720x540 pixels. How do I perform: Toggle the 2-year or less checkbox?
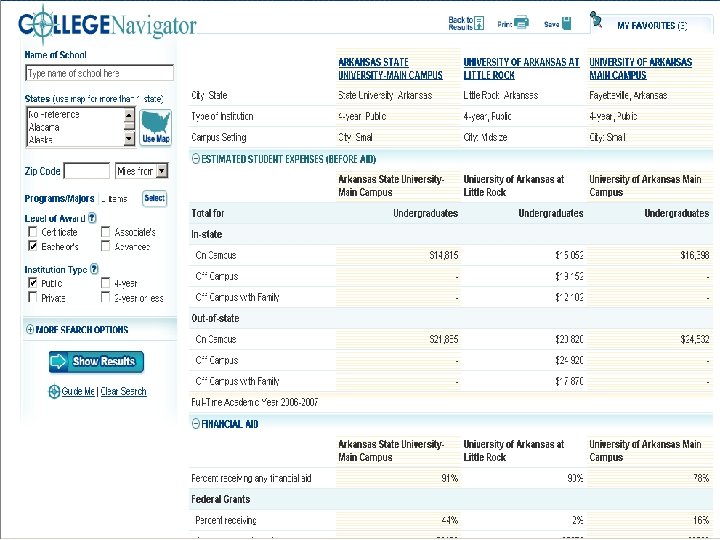[x=105, y=298]
